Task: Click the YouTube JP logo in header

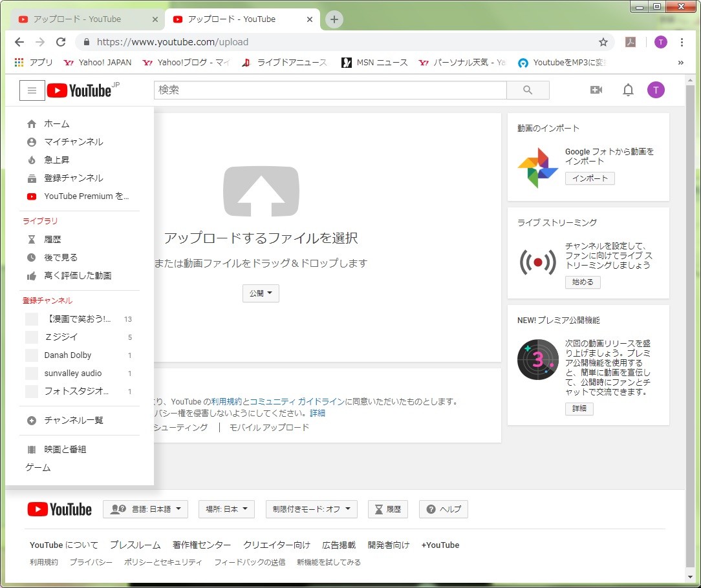Action: (x=83, y=90)
